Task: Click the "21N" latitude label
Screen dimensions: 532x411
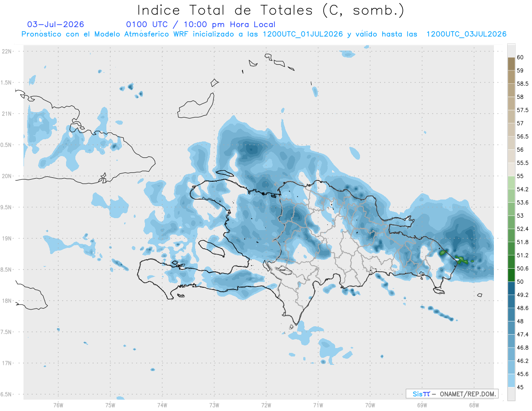Action: pos(7,114)
